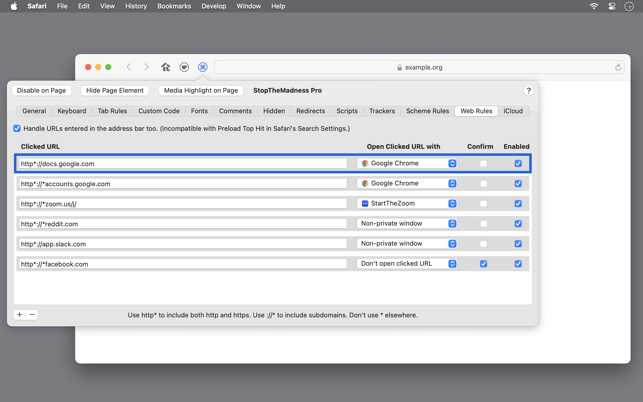Open Don't open clicked URL dropdown
Viewport: 643px width, 402px height.
[x=407, y=264]
